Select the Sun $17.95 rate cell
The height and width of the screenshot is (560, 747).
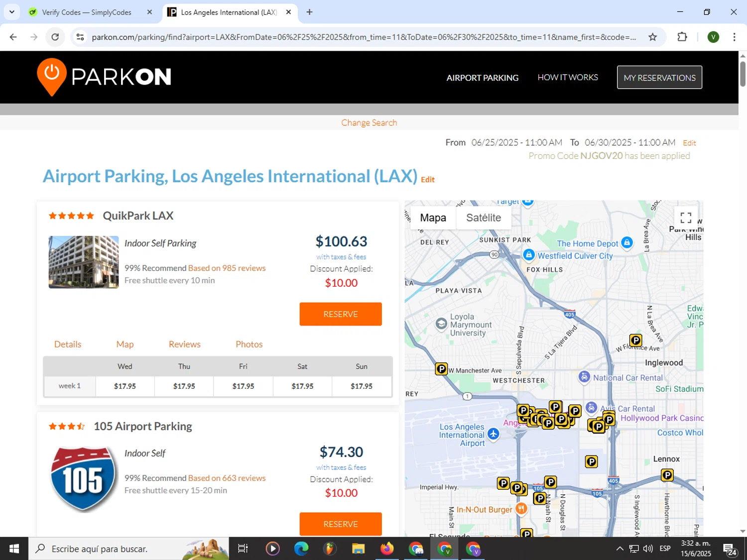point(362,386)
